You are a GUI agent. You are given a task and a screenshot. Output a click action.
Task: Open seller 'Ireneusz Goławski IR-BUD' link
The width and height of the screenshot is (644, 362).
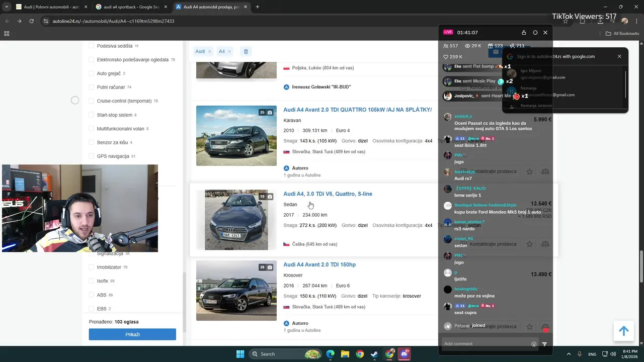pos(321,87)
